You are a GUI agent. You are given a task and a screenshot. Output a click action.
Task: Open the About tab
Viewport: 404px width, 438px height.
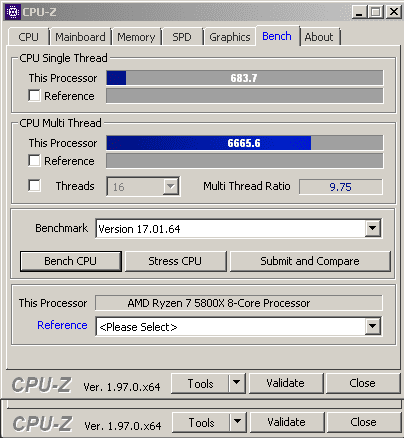pos(319,37)
